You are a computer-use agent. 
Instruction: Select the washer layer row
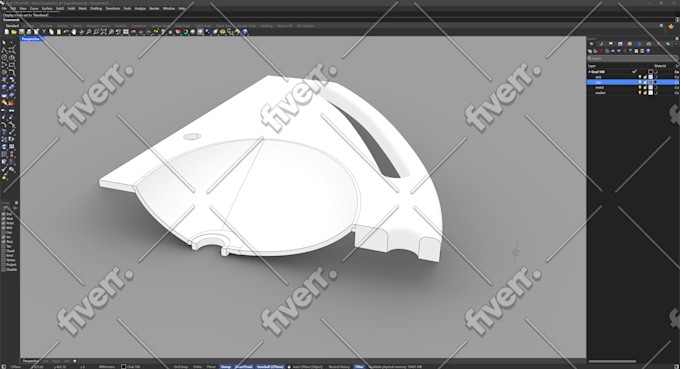[x=633, y=93]
